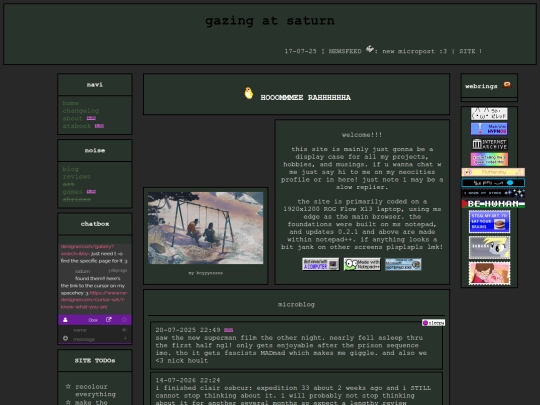This screenshot has width=540, height=405.
Task: Click the 'SITE TODOs' heading
Action: pos(95,361)
